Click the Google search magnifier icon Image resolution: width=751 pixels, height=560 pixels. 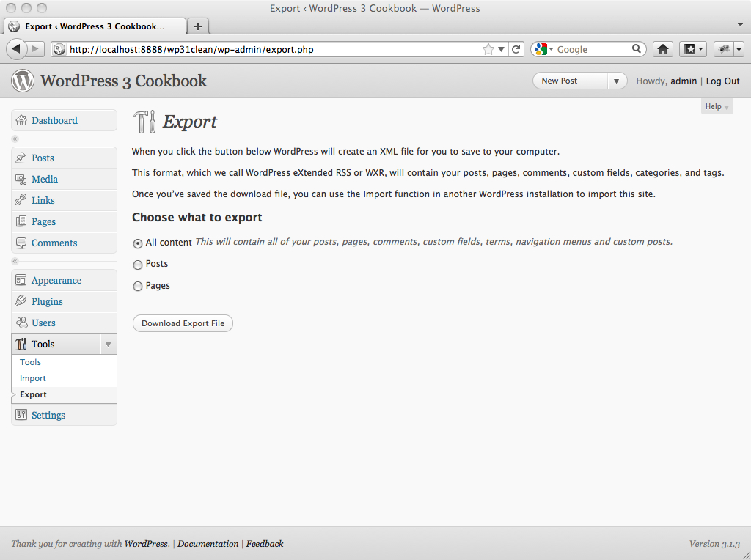tap(637, 49)
